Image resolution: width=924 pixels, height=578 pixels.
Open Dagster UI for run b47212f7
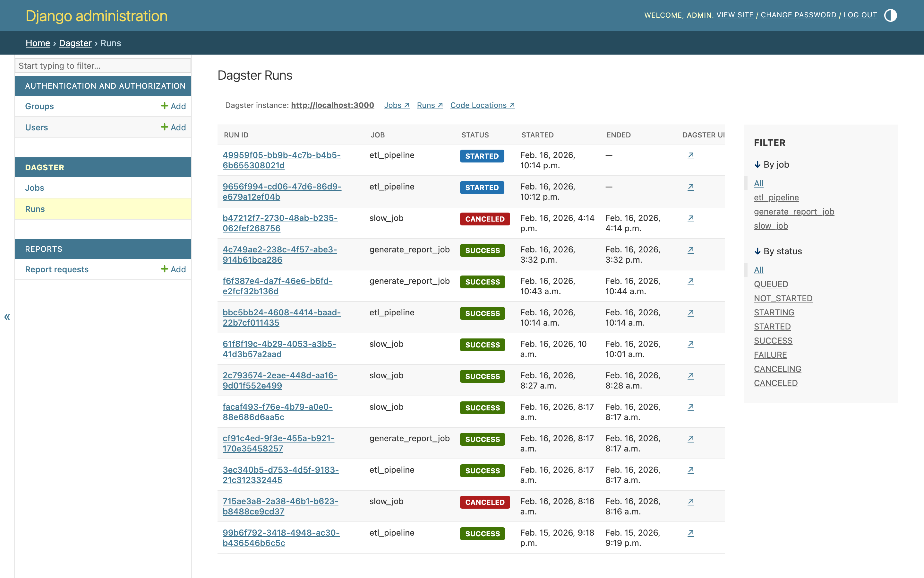pos(690,218)
